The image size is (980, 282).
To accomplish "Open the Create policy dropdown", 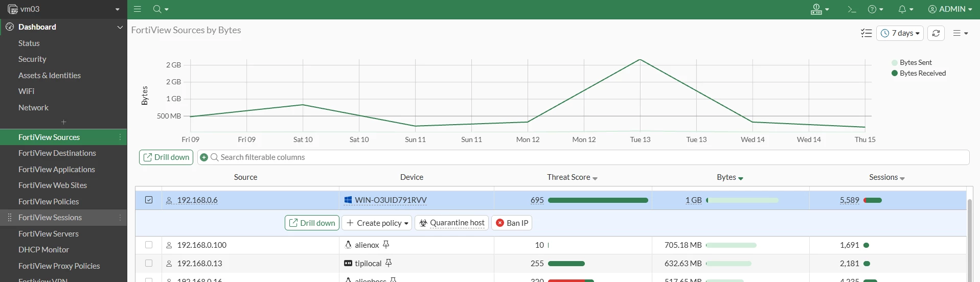I will click(377, 223).
